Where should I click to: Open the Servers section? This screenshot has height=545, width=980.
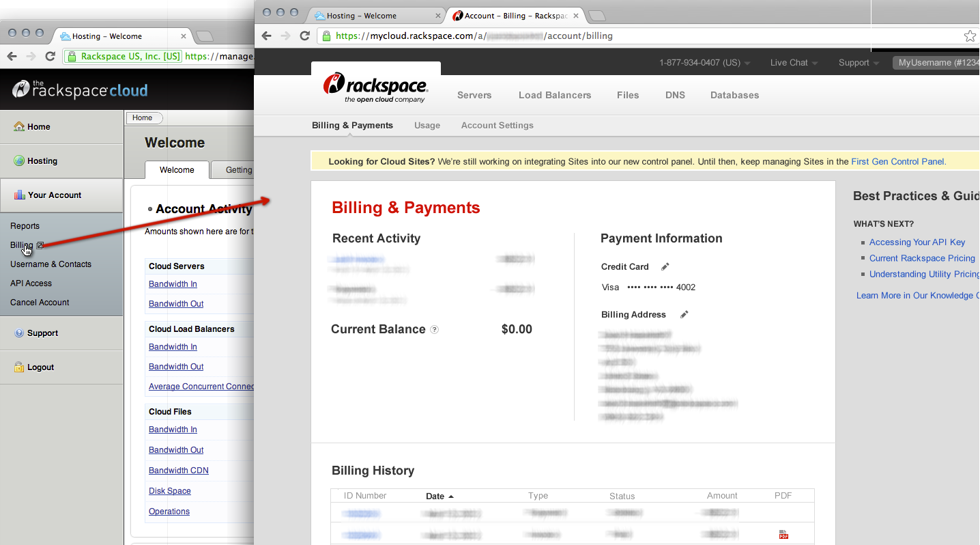point(474,95)
